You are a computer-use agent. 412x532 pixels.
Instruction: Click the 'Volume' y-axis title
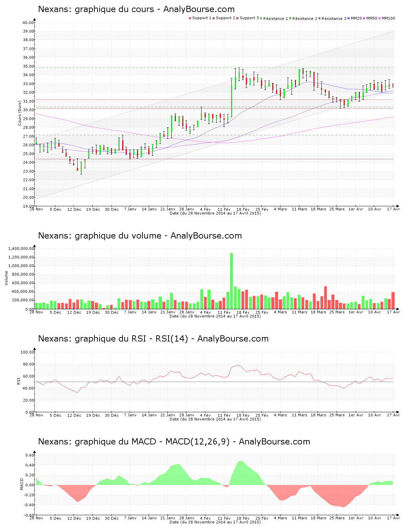coord(6,278)
